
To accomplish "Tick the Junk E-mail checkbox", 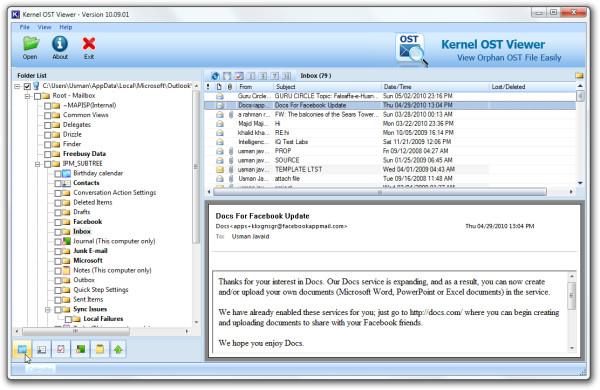I will [58, 251].
